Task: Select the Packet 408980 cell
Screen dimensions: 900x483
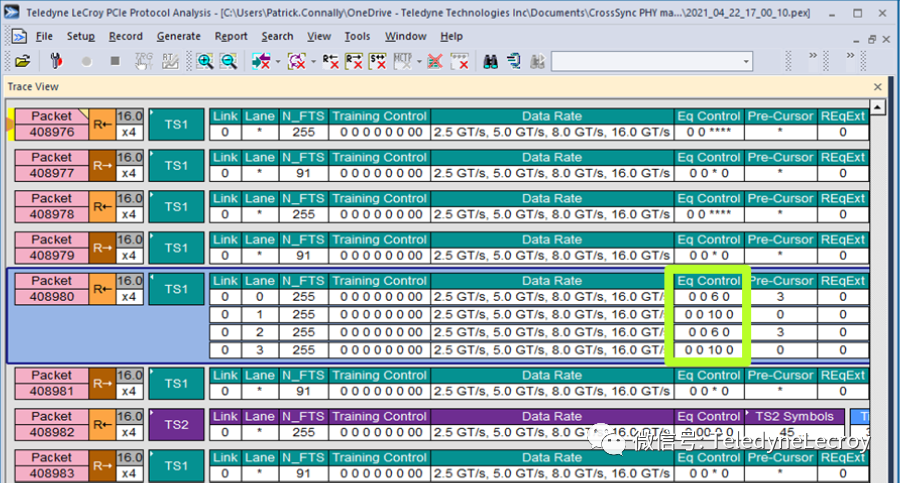Action: 51,289
